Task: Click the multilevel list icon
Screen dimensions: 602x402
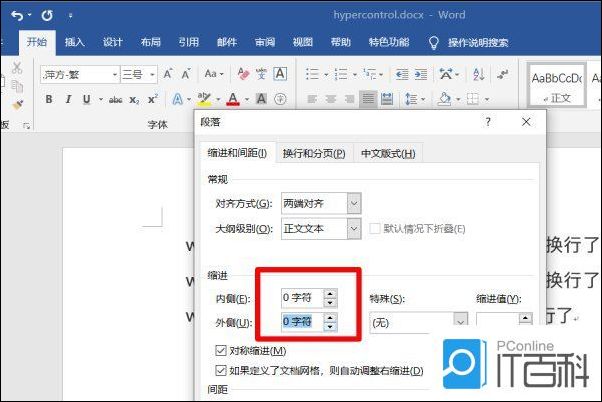Action: pos(370,74)
